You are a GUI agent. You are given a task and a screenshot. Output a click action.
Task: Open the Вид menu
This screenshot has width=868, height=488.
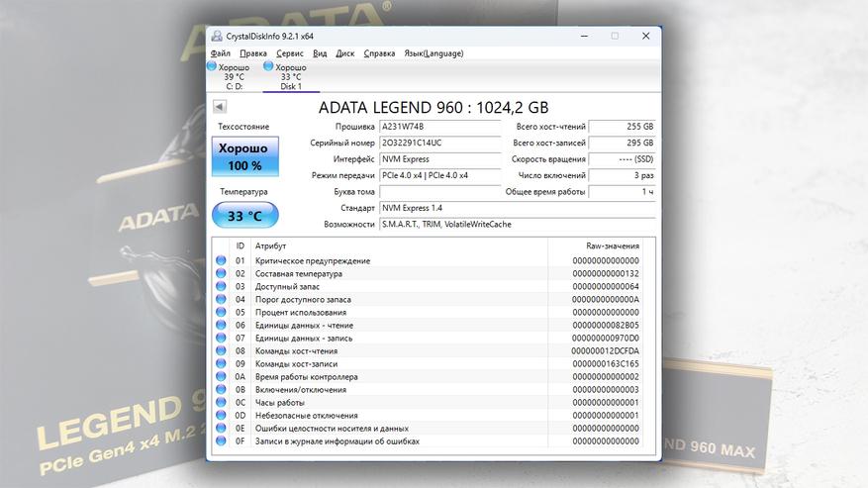pyautogui.click(x=320, y=53)
